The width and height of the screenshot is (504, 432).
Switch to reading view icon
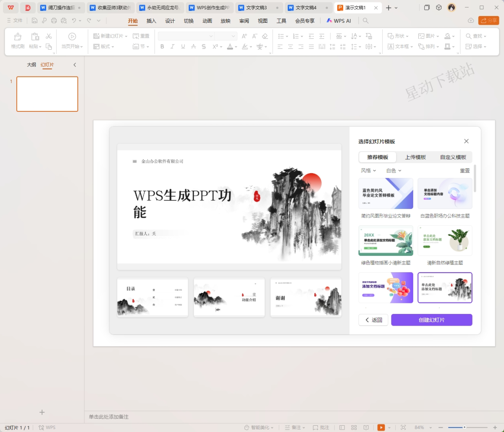pyautogui.click(x=366, y=427)
